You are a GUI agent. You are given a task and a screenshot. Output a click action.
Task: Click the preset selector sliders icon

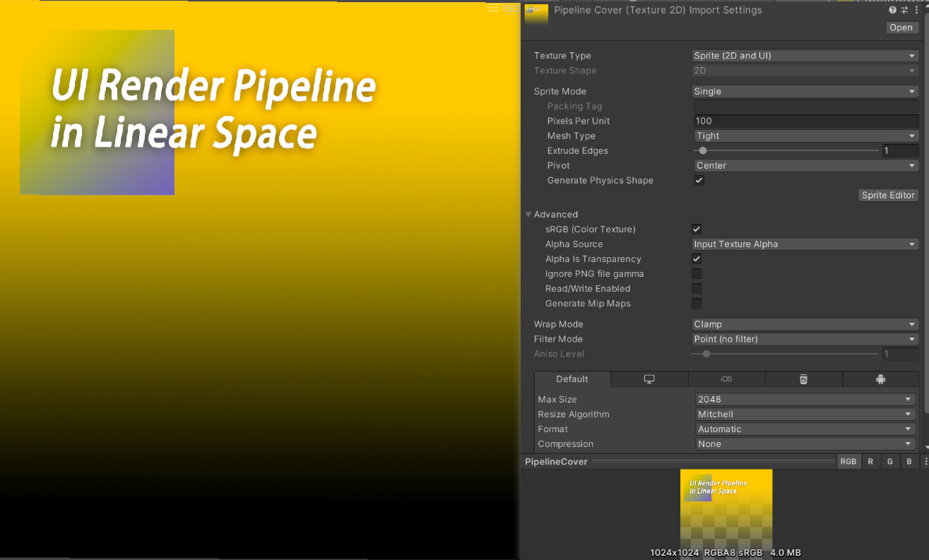(904, 10)
